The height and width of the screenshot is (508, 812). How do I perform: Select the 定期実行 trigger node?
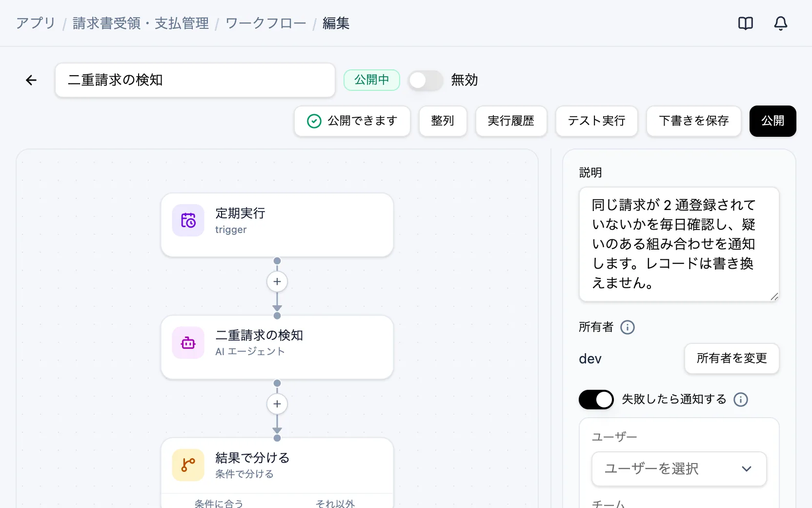click(277, 225)
